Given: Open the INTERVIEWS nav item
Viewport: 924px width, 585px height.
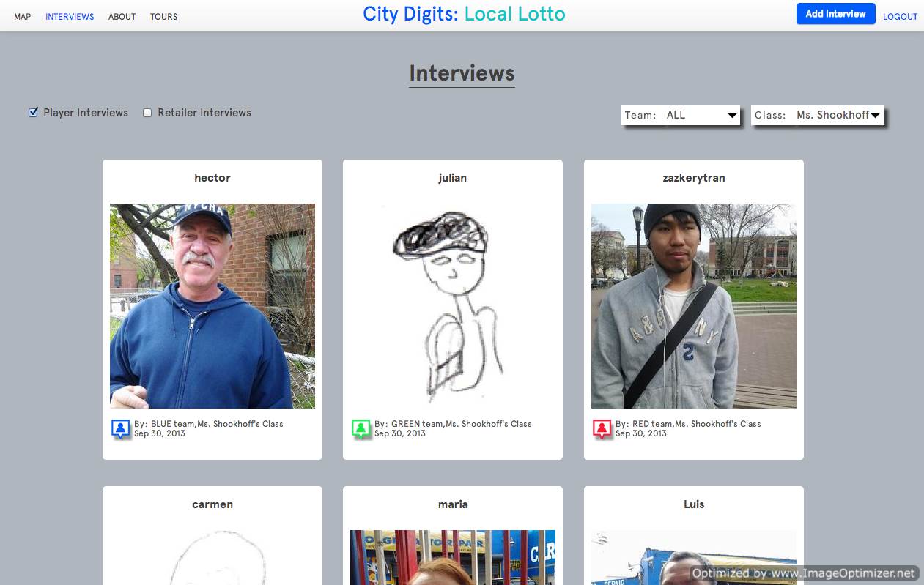Looking at the screenshot, I should pos(70,17).
